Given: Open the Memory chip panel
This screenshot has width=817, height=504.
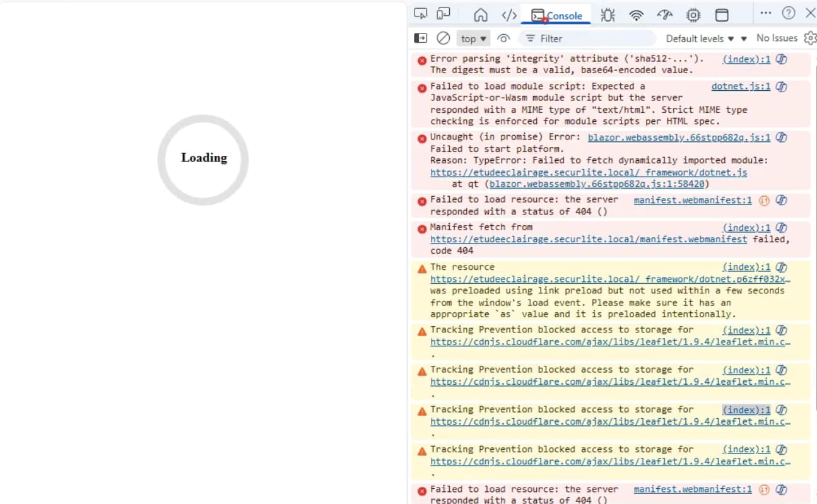Looking at the screenshot, I should pos(693,15).
